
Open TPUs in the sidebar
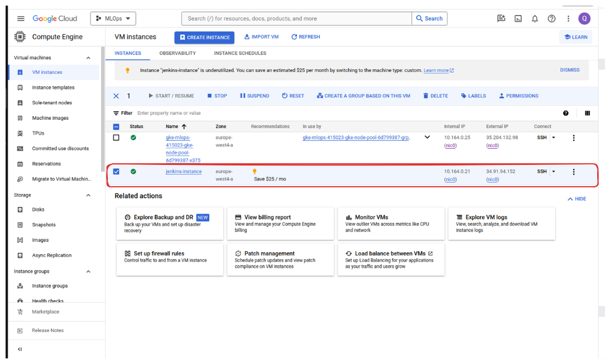tap(38, 134)
